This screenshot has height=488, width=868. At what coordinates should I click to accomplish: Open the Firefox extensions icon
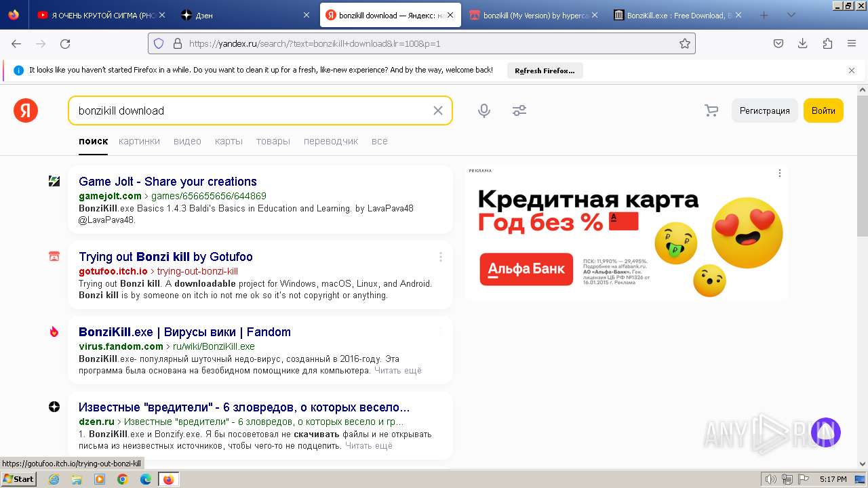[827, 43]
